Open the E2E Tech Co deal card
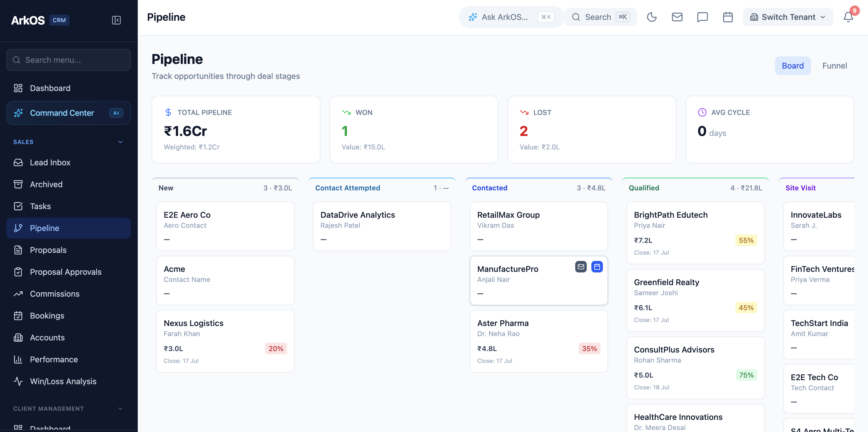This screenshot has height=432, width=868. [x=819, y=389]
